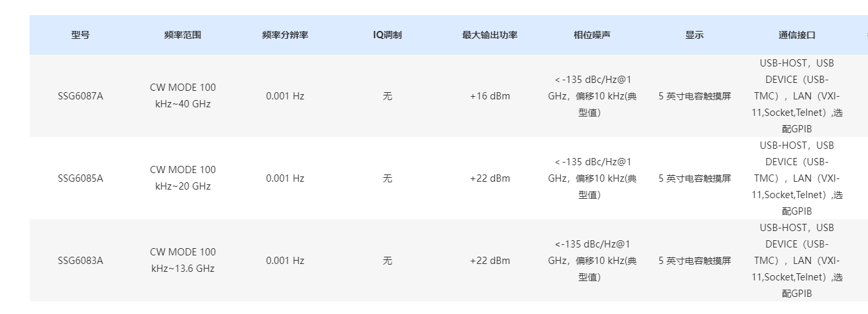Click SSG6083A's 0.001 Hz resolution cell
This screenshot has height=314, width=868.
(285, 261)
